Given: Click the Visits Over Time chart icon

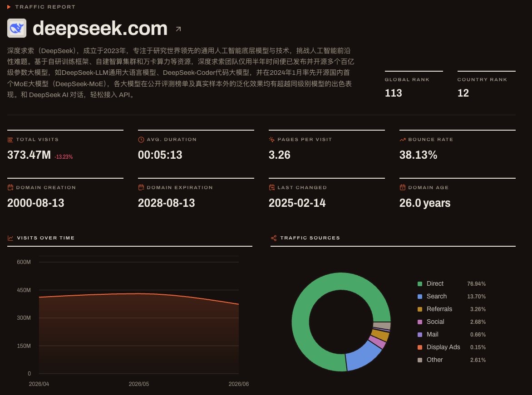Looking at the screenshot, I should pos(10,238).
